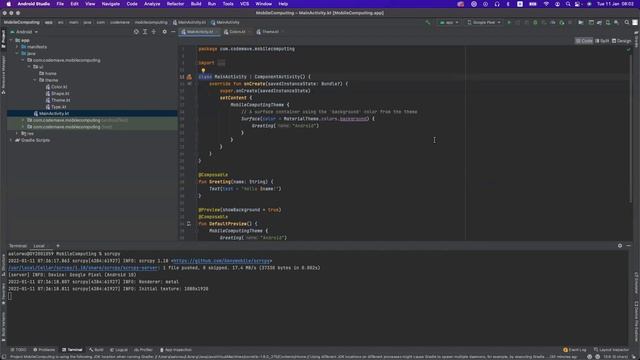
Task: Click Expand All in Project panel toolbar
Action: 145,31
